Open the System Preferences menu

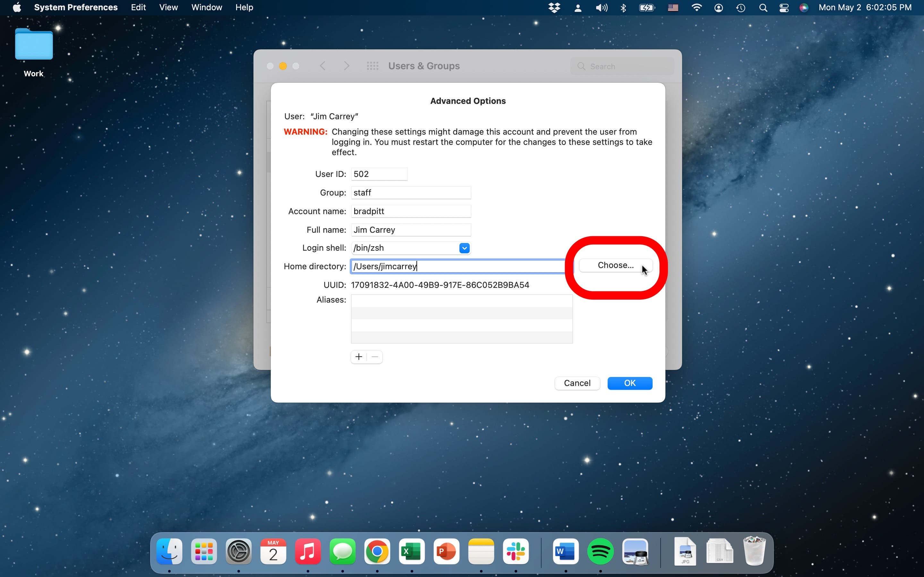[x=75, y=7]
